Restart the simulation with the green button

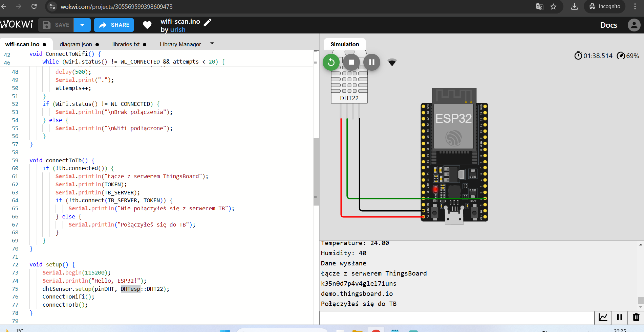tap(331, 62)
